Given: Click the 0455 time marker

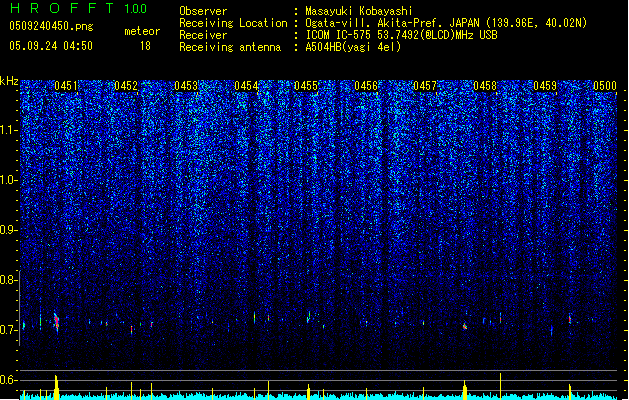Looking at the screenshot, I should pyautogui.click(x=306, y=86).
